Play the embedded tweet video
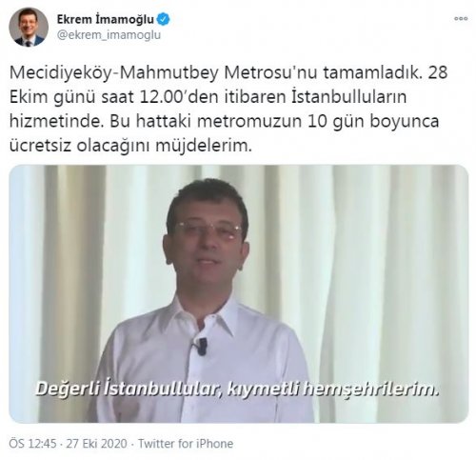 [239, 294]
